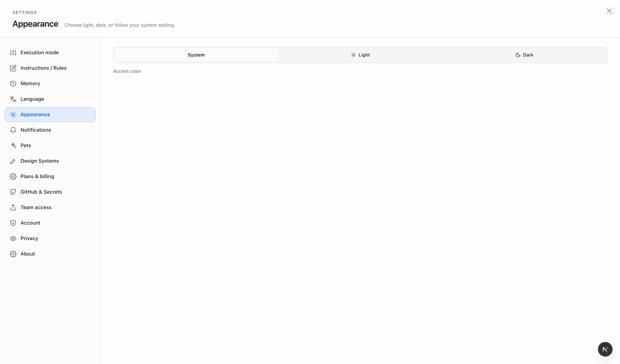Click the Execution mode sliders icon
The height and width of the screenshot is (364, 620).
click(13, 53)
